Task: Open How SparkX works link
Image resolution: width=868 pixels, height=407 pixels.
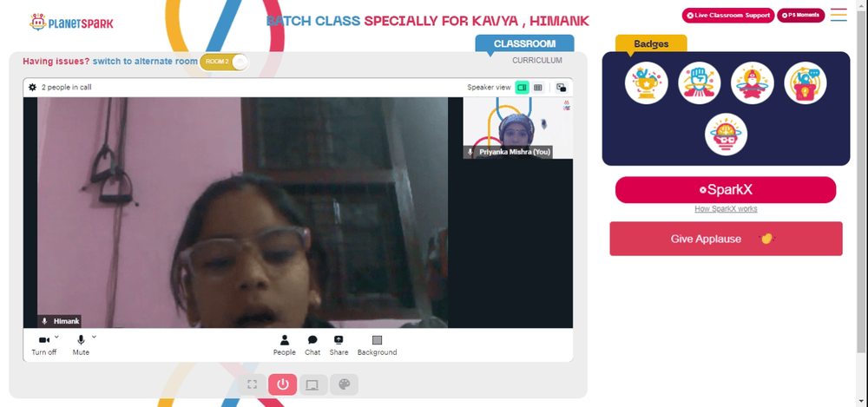Action: [726, 209]
